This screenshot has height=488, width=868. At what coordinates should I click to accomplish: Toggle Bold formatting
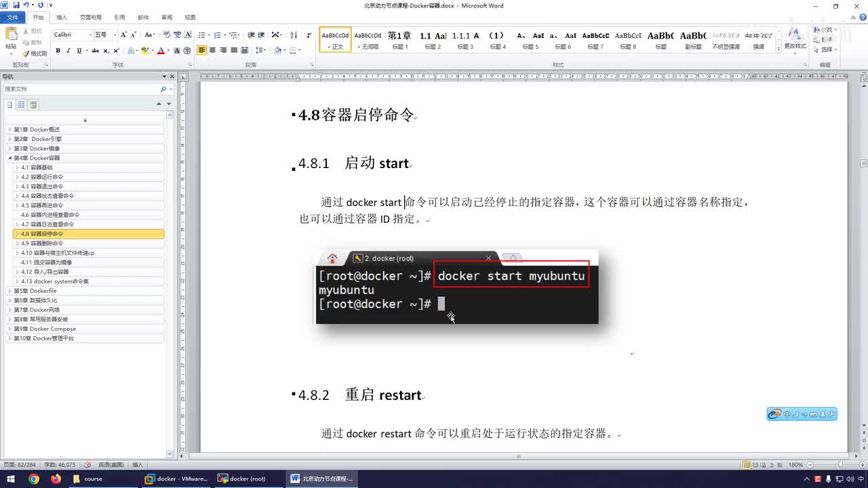[58, 51]
